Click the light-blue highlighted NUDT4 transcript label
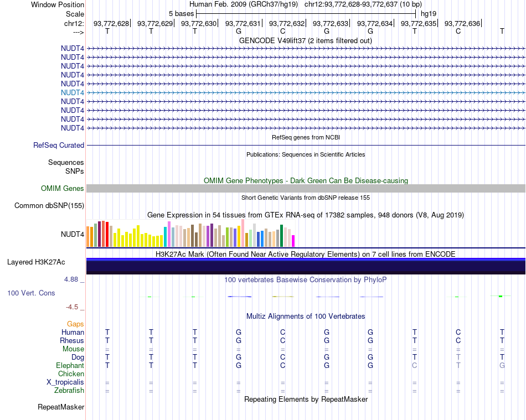526x420 pixels. (73, 92)
